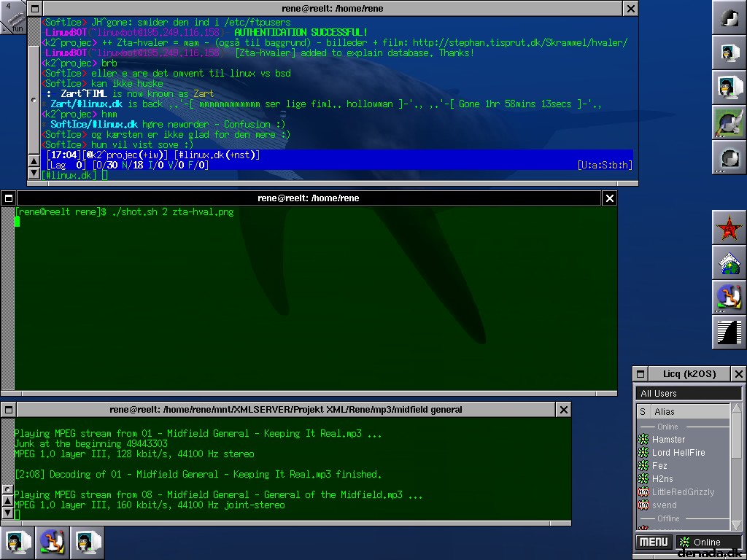This screenshot has height=560, width=747.
Task: Click Fez's online flower status icon
Action: (x=643, y=465)
